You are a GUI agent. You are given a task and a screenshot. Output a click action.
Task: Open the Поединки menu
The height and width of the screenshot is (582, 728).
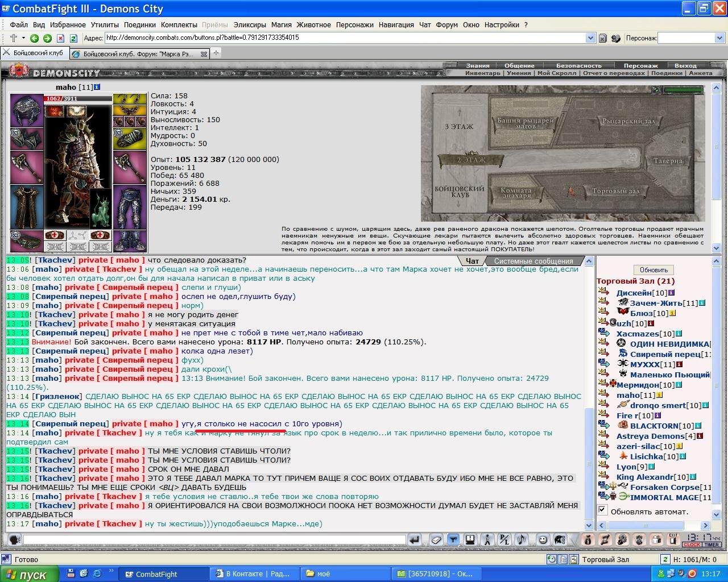click(x=140, y=24)
